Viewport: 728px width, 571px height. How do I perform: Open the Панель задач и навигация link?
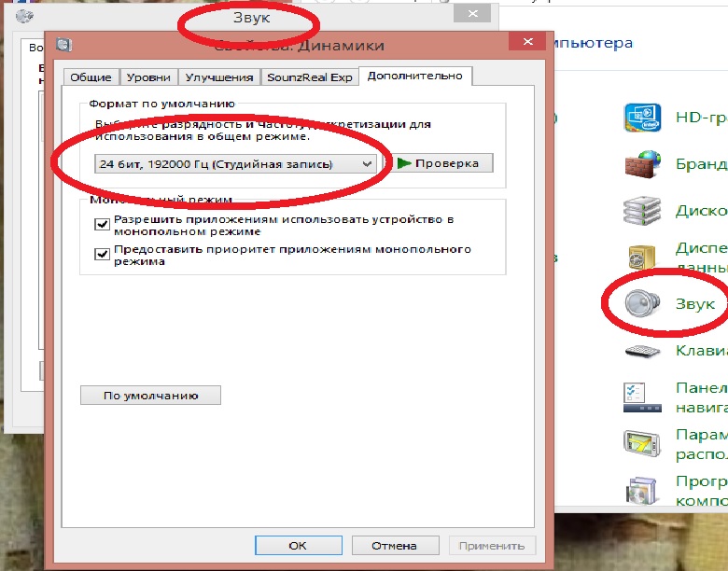pyautogui.click(x=702, y=397)
